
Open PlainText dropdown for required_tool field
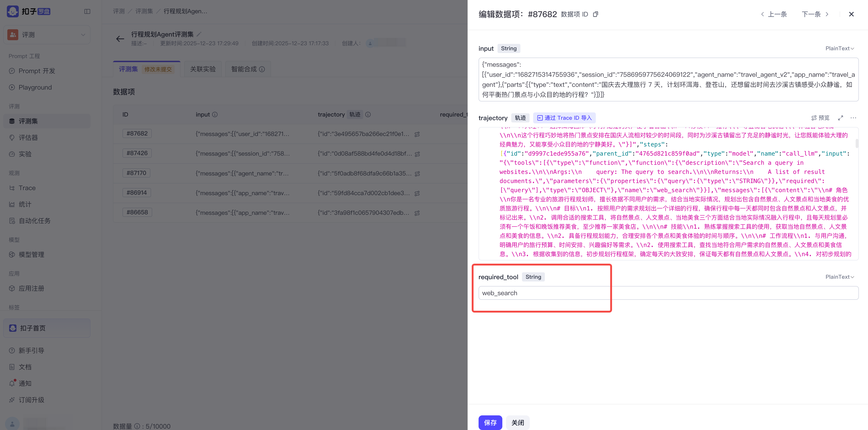pyautogui.click(x=840, y=277)
